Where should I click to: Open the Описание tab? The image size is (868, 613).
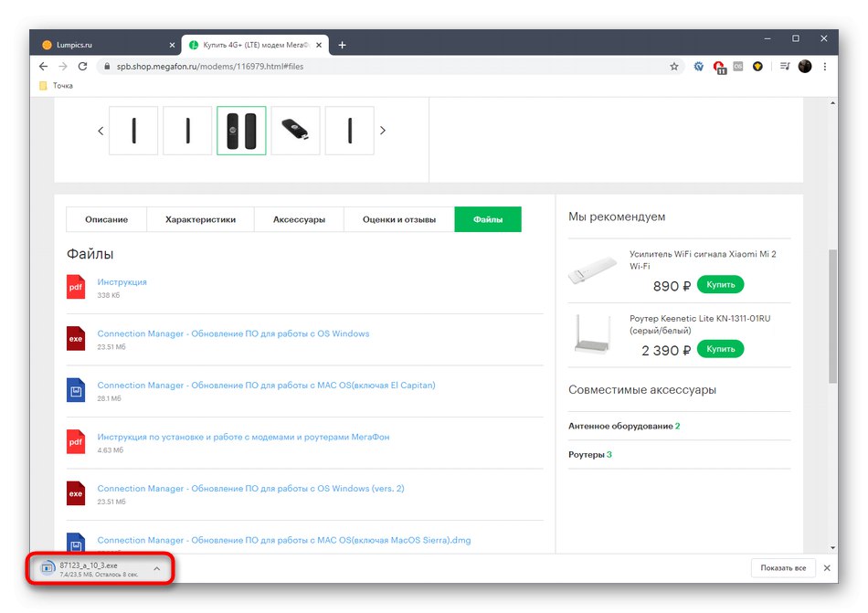point(106,219)
